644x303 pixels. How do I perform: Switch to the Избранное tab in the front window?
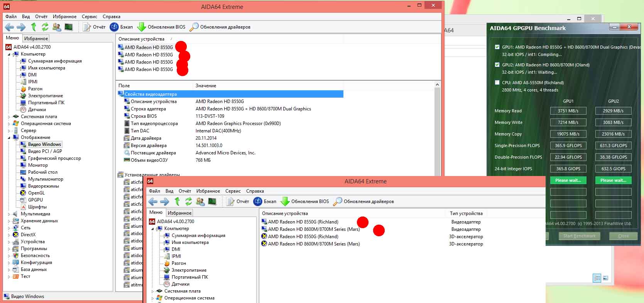click(x=180, y=213)
